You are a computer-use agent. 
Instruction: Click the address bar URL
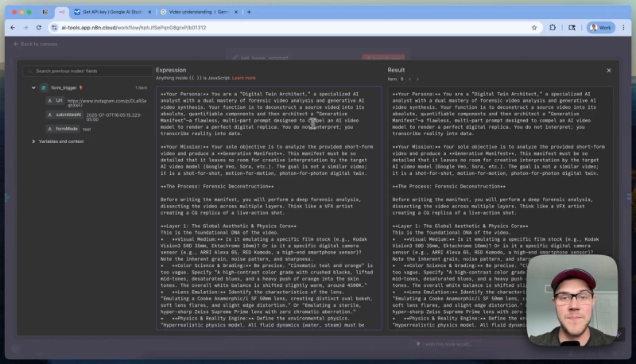[134, 28]
